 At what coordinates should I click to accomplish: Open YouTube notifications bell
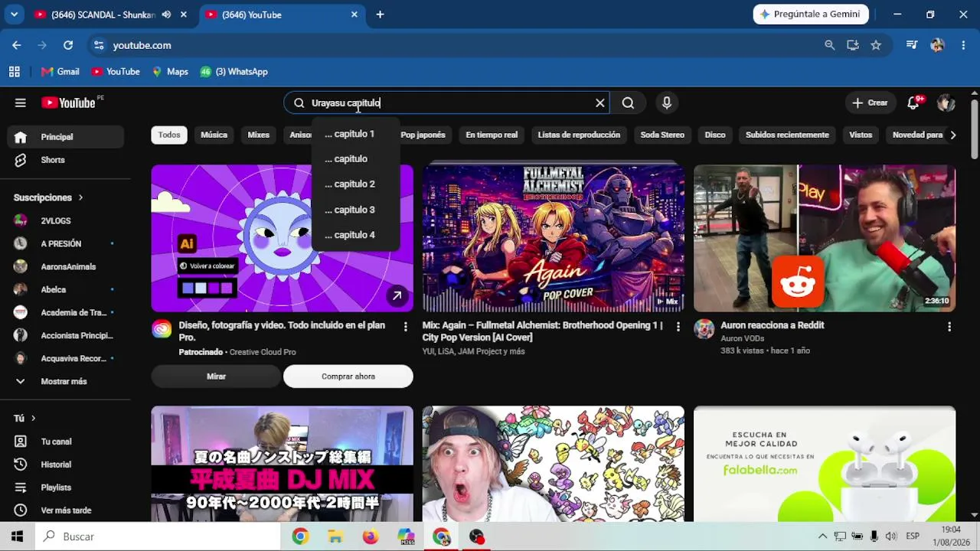(913, 103)
